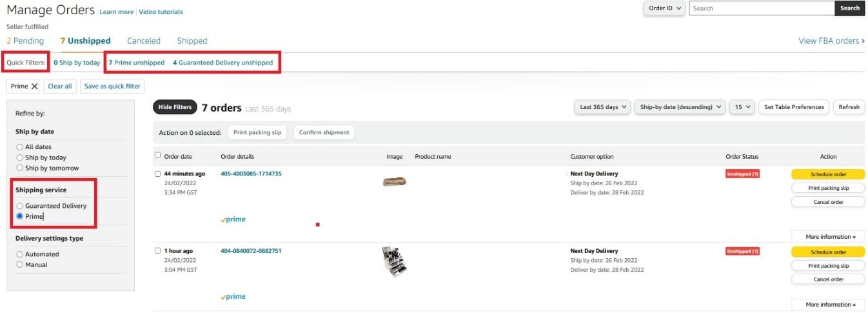
Task: Click Save as quick filter button
Action: click(x=112, y=86)
